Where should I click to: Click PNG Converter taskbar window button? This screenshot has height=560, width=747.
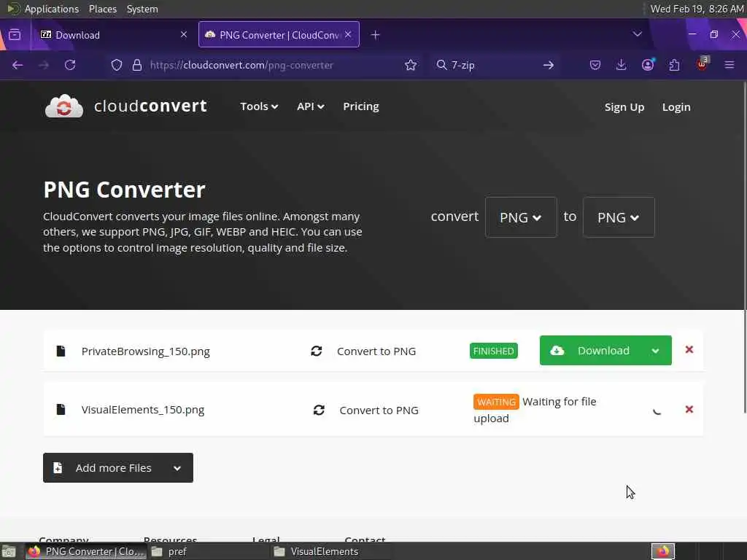point(86,551)
